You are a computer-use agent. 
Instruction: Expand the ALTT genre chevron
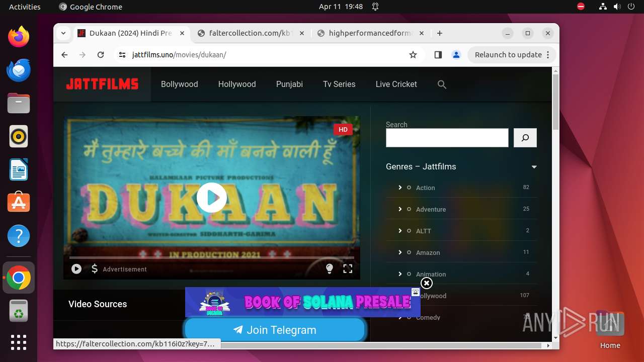tap(400, 231)
